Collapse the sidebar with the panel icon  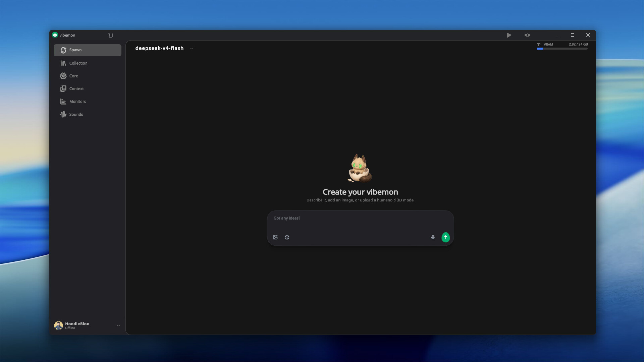pyautogui.click(x=110, y=35)
